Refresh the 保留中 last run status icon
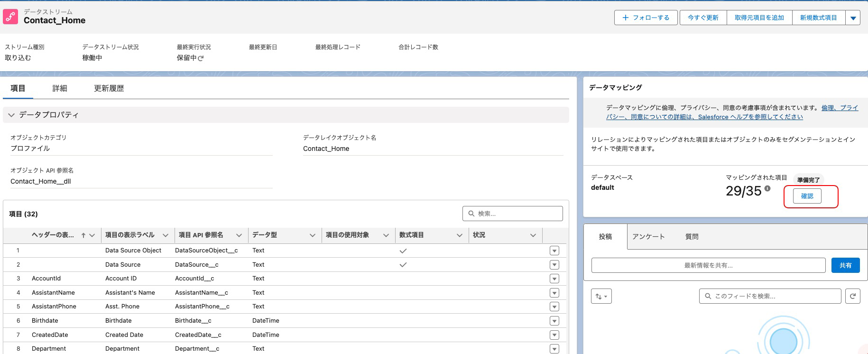The height and width of the screenshot is (354, 868). (201, 58)
